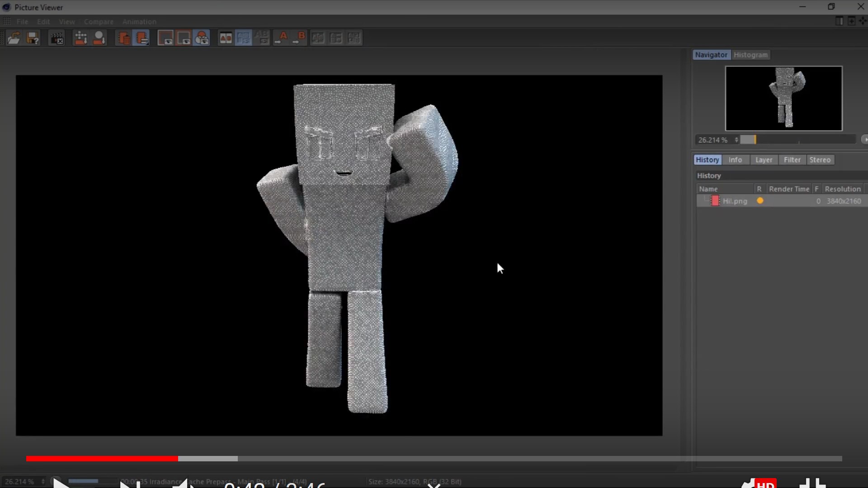Enable the first Image display mode eye icon
868x488 pixels.
165,38
